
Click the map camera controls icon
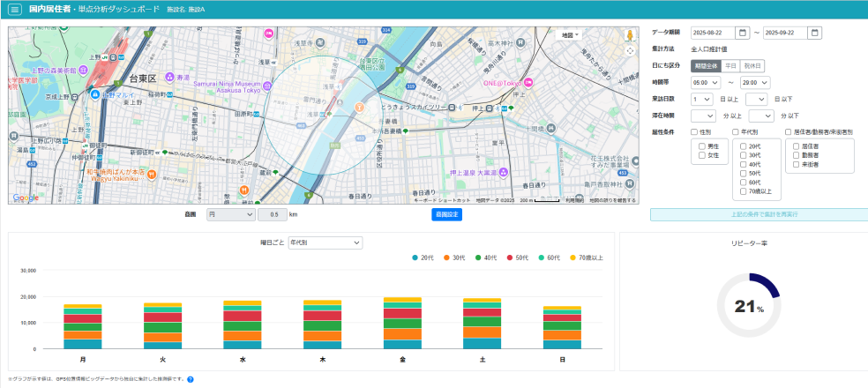pos(630,51)
